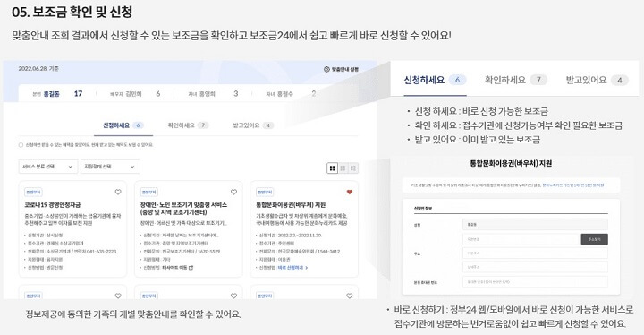644x335 pixels.
Task: Click the 바로 신청하기 link
Action: 291,268
